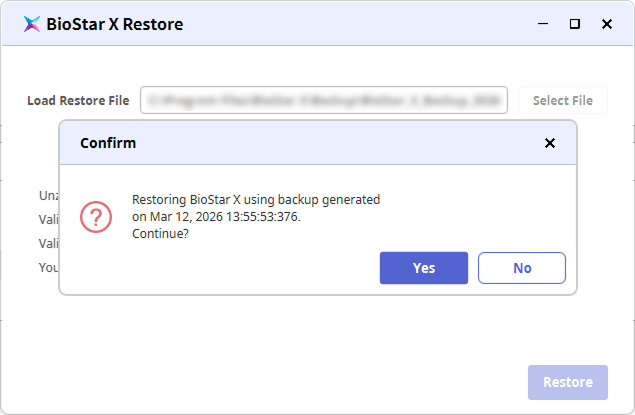635x415 pixels.
Task: Decline the restore by pressing No
Action: tap(522, 268)
